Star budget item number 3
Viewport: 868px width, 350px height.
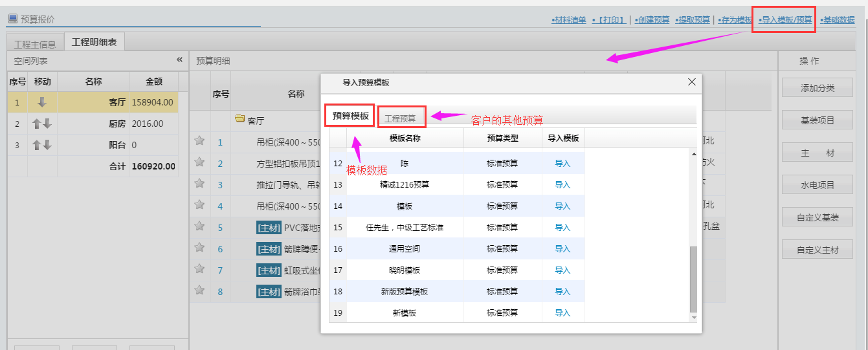(199, 184)
